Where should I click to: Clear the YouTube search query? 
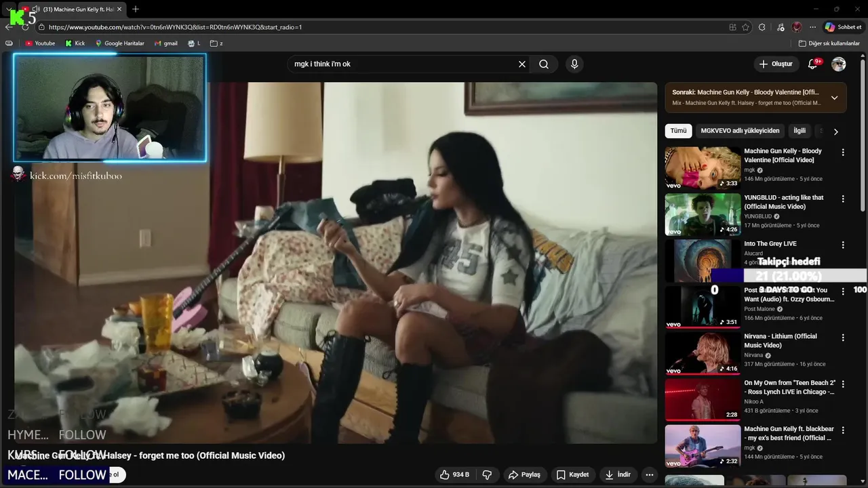click(x=522, y=64)
